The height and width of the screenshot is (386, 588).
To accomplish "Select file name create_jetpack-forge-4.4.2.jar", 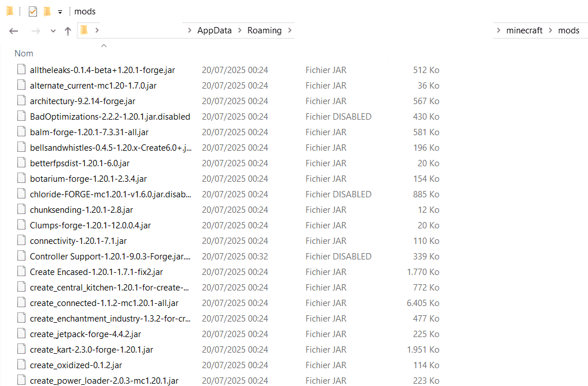I will pyautogui.click(x=86, y=334).
